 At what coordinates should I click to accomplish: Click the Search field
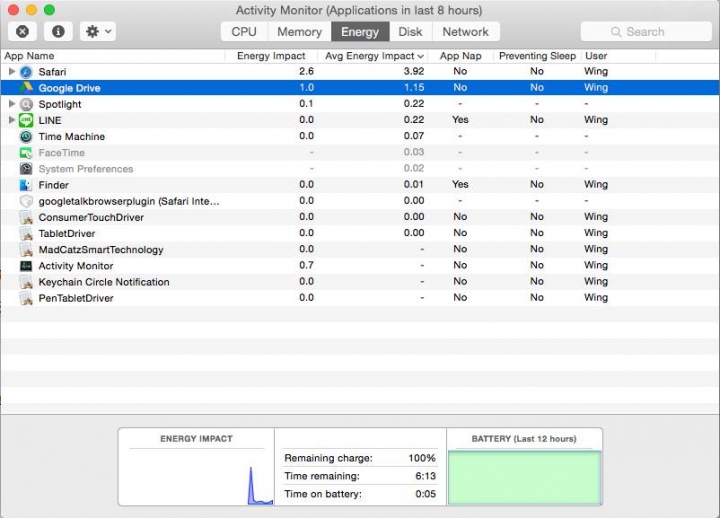coord(646,32)
